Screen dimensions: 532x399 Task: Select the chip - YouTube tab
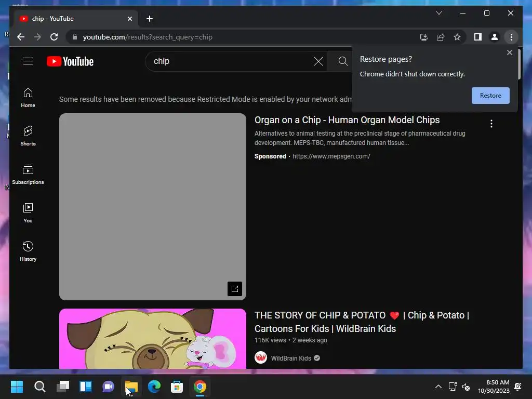[x=76, y=19]
